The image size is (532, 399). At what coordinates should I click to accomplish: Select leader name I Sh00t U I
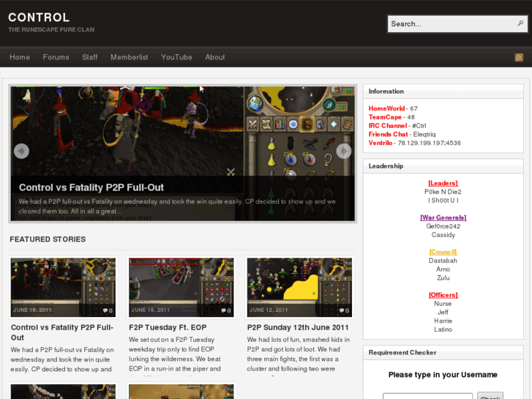click(443, 201)
